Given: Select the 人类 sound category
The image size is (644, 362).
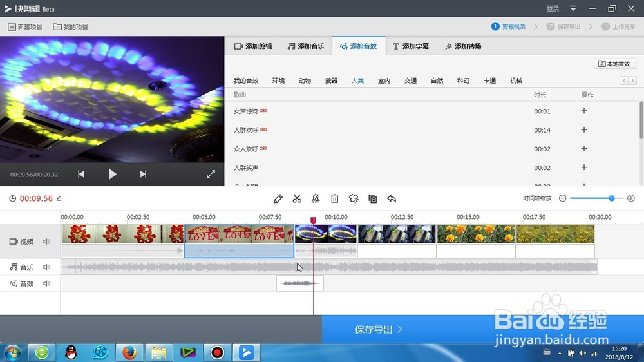Looking at the screenshot, I should (357, 81).
